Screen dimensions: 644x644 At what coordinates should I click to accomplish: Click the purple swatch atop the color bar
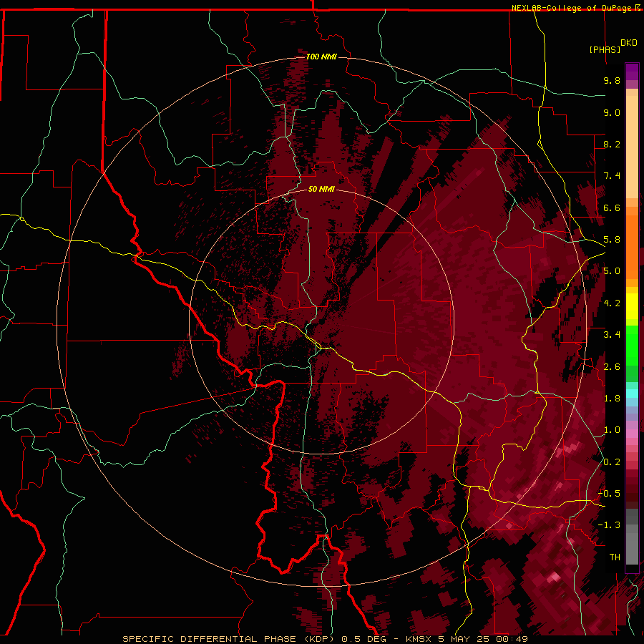632,72
